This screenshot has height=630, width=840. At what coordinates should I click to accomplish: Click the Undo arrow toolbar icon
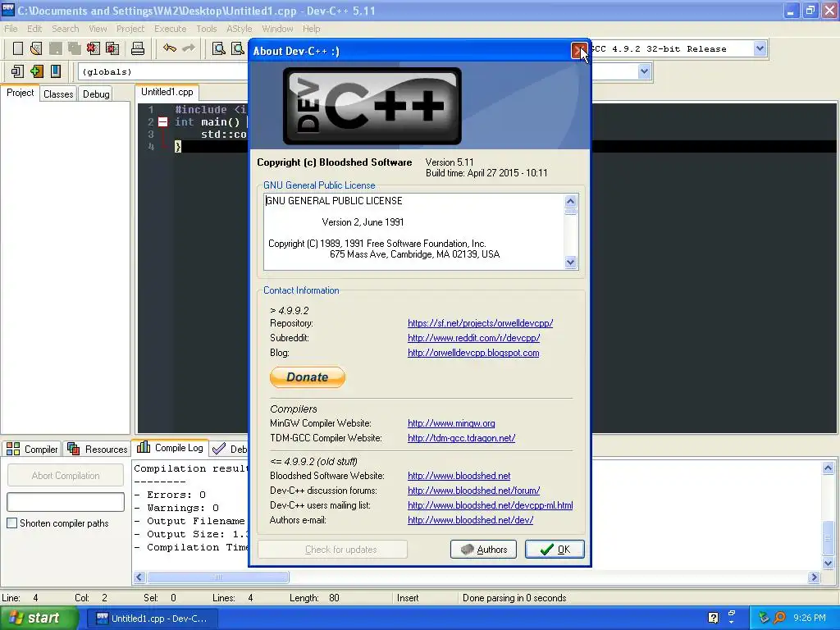[170, 48]
